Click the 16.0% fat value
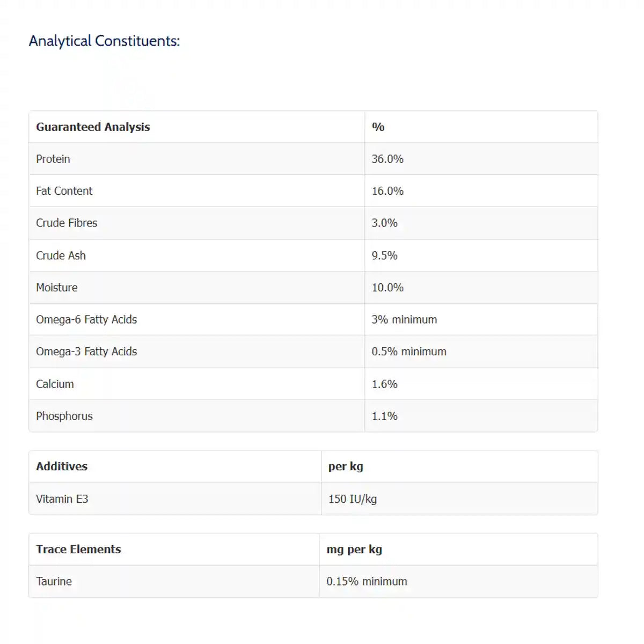The width and height of the screenshot is (644, 644). (x=387, y=191)
